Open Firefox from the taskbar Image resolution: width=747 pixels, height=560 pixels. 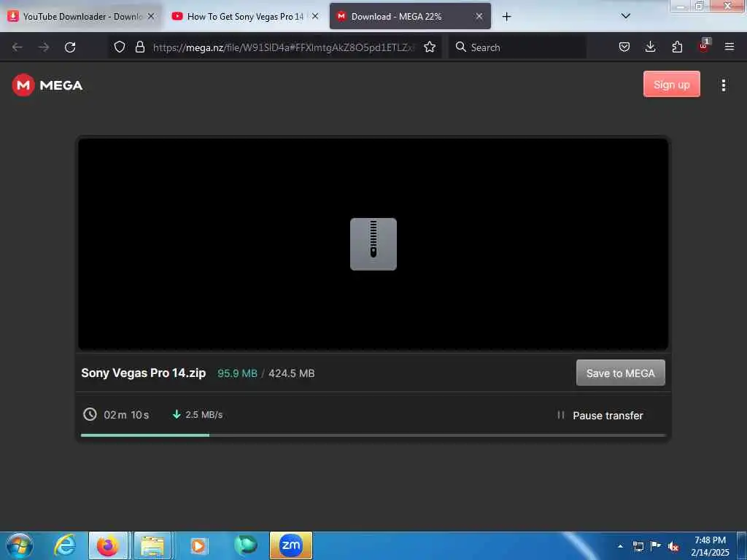click(108, 545)
